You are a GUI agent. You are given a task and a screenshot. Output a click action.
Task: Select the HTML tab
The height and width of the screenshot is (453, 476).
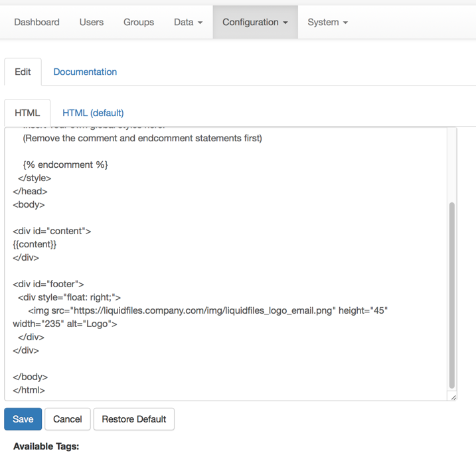[x=27, y=113]
